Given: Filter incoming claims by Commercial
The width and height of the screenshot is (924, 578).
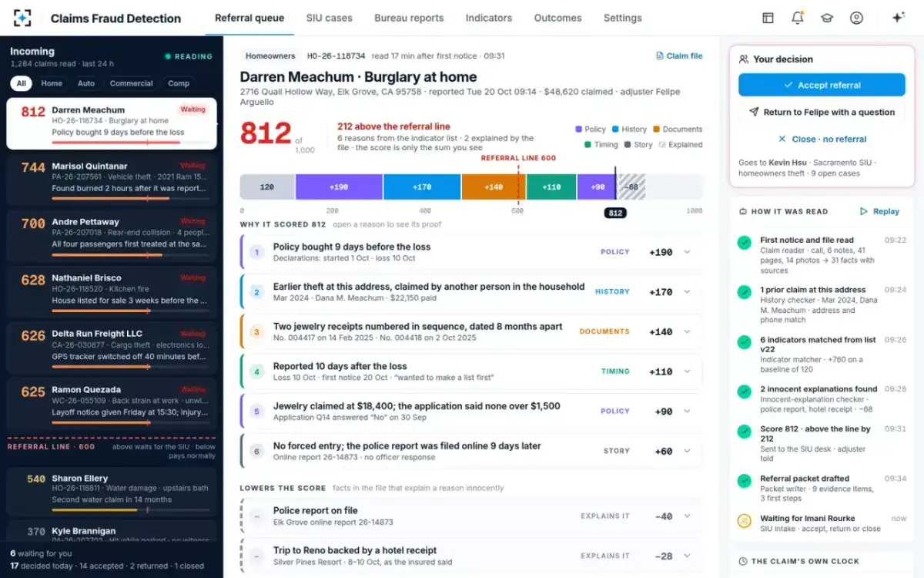Looking at the screenshot, I should point(132,83).
